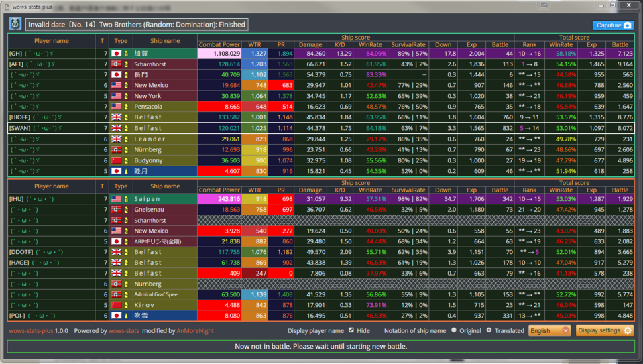This screenshot has height=364, width=643.
Task: Open the wows-stats-plus link
Action: 31,330
